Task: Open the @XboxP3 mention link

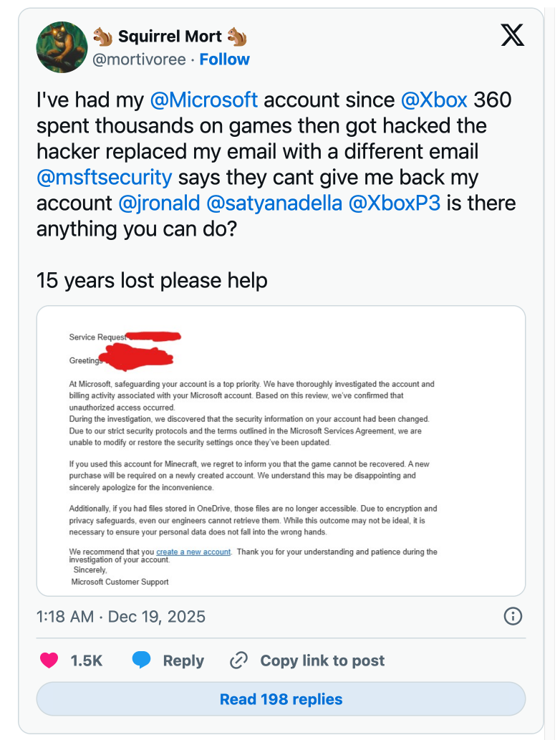Action: click(x=394, y=203)
